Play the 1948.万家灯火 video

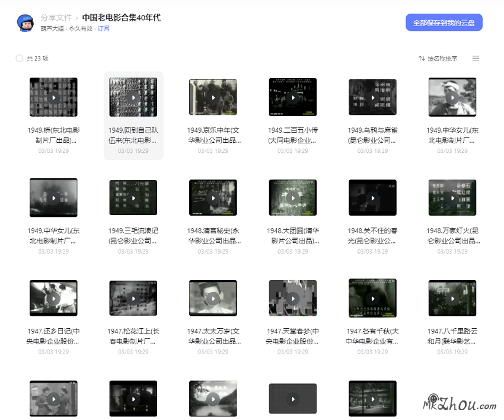[452, 197]
